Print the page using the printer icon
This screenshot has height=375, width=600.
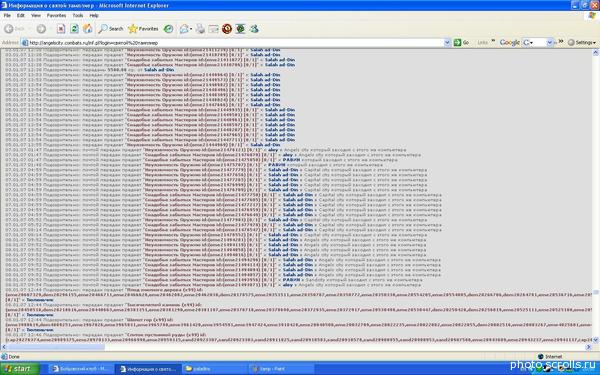tap(201, 29)
